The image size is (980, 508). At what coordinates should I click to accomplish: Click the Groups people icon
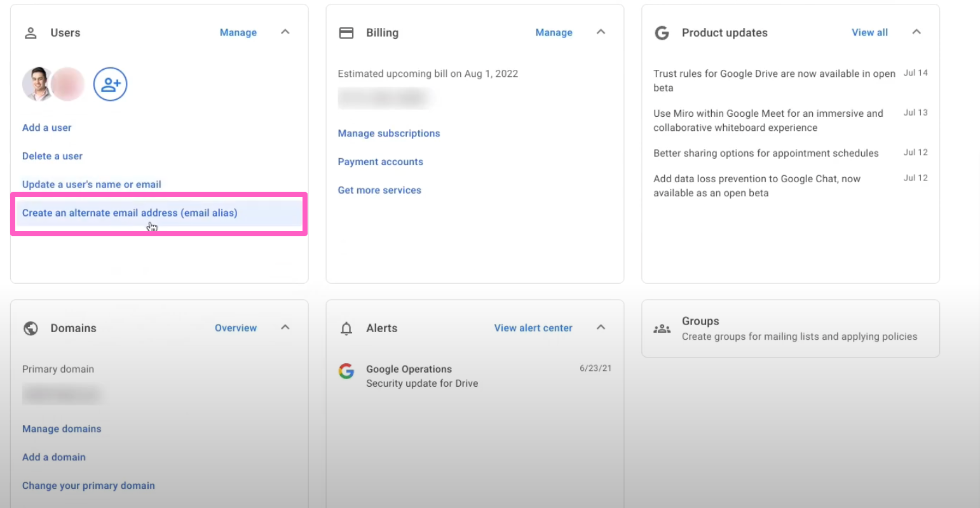(662, 329)
